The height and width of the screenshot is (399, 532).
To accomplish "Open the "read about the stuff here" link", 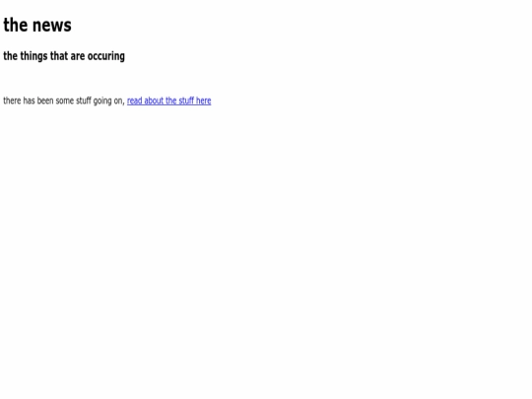I will click(x=169, y=100).
